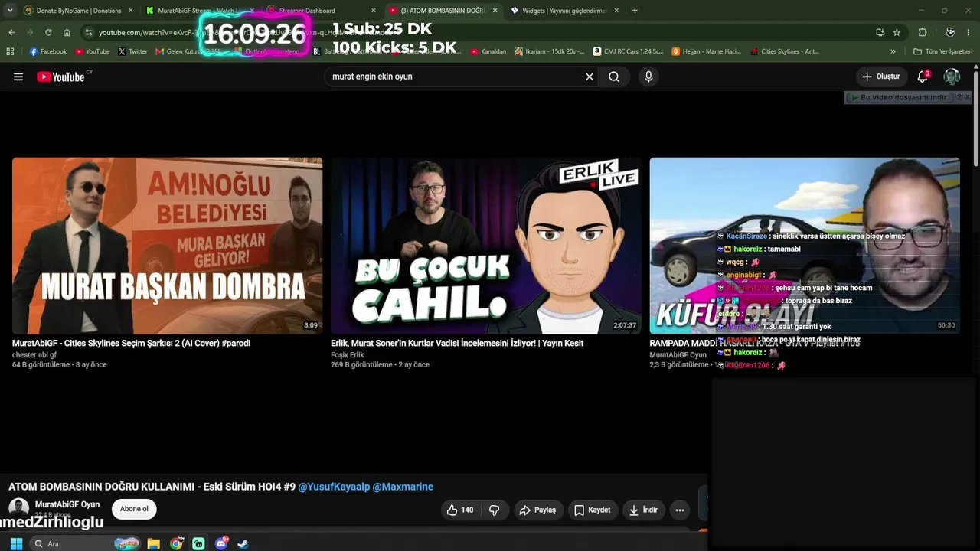Open the browser extensions puzzle icon
The height and width of the screenshot is (551, 980).
click(923, 32)
